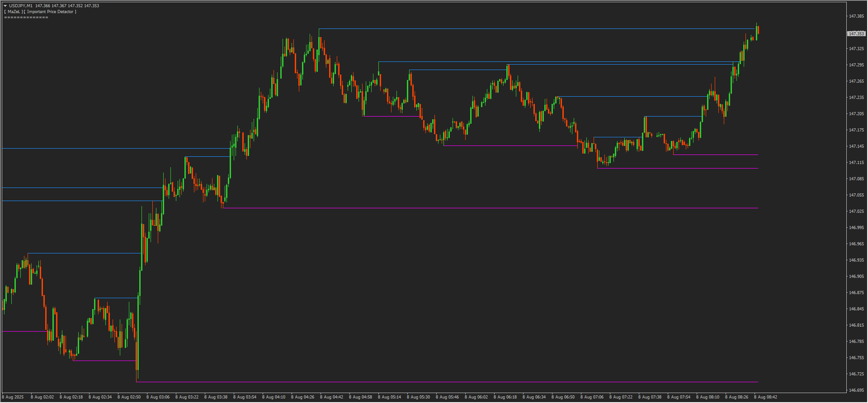Click the 8 Aug 08:26 time label
868x403 pixels.
point(736,398)
